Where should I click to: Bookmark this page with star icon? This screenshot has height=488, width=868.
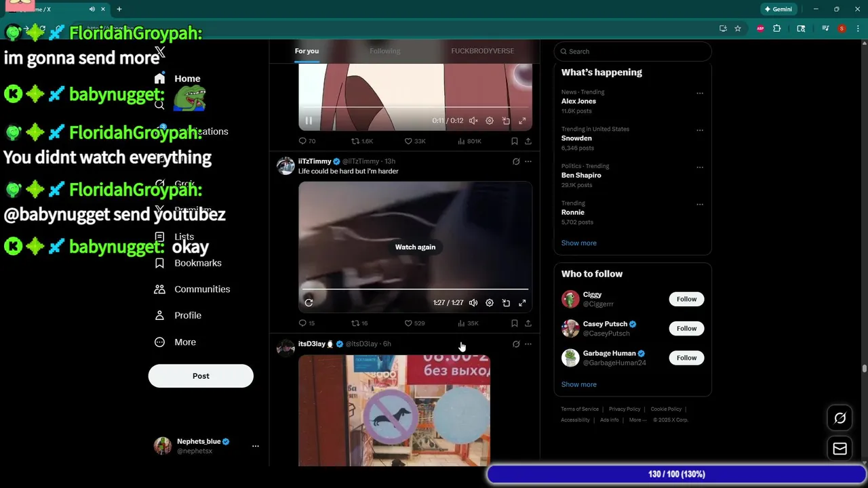click(738, 28)
